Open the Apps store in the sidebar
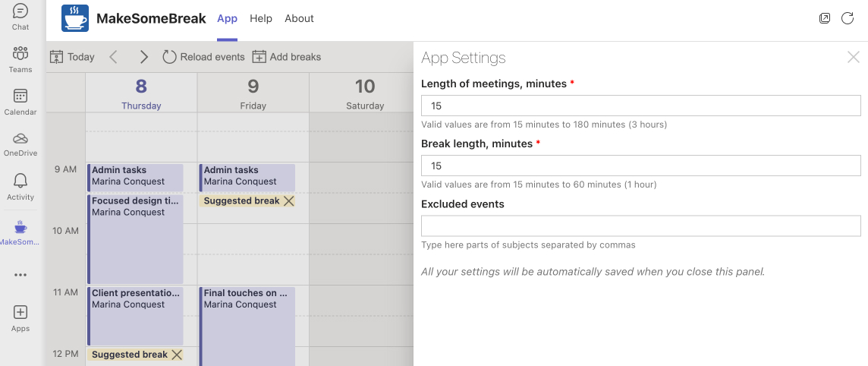Viewport: 868px width, 366px height. [20, 319]
